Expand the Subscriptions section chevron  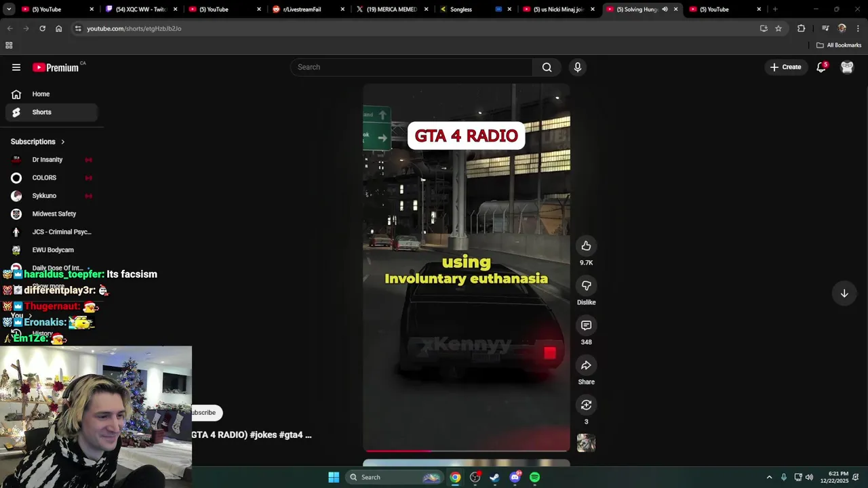coord(62,142)
